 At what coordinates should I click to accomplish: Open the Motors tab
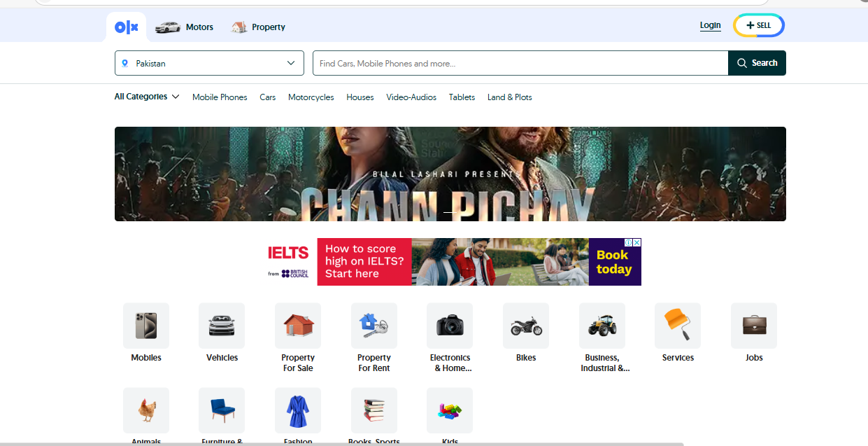click(x=185, y=27)
